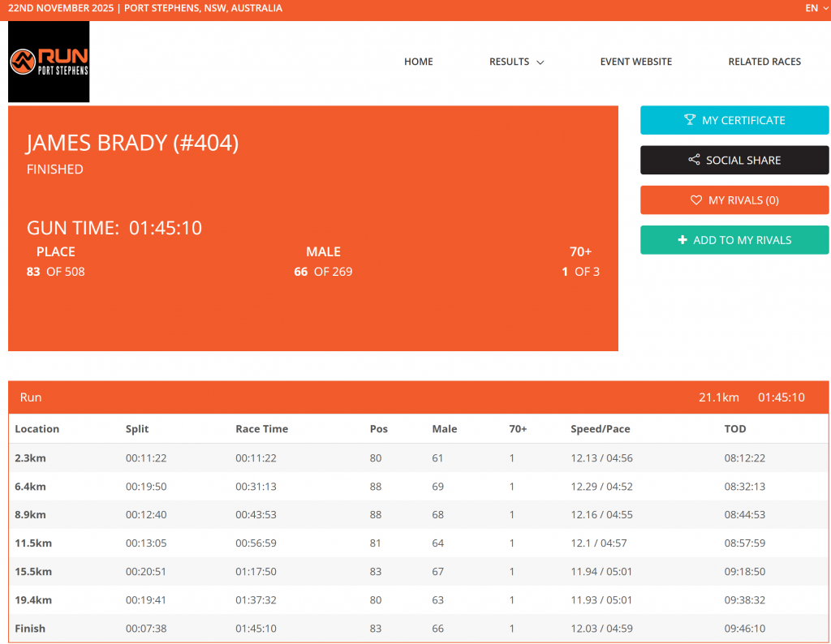This screenshot has width=831, height=644.
Task: Click the plus icon on Add To My Rivals
Action: coord(682,240)
